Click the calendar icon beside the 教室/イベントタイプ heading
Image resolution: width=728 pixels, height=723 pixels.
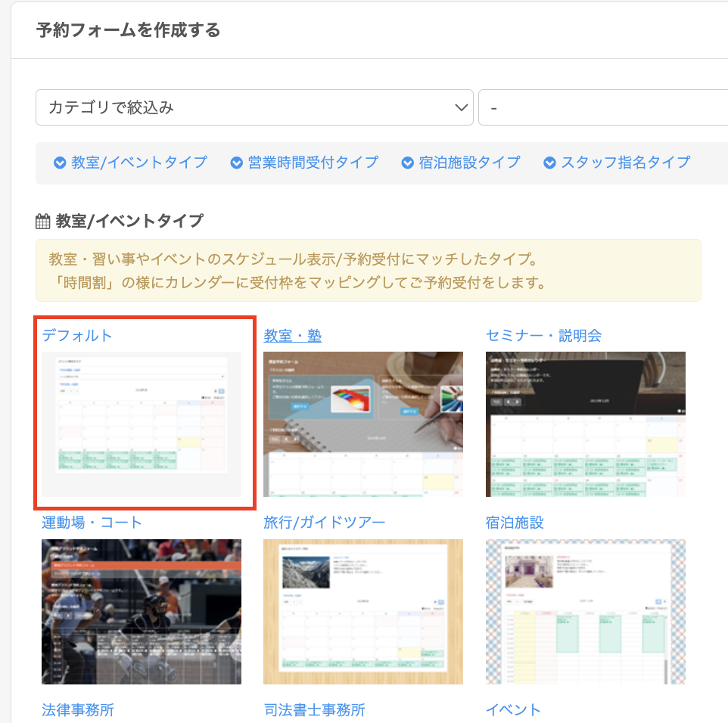point(43,222)
